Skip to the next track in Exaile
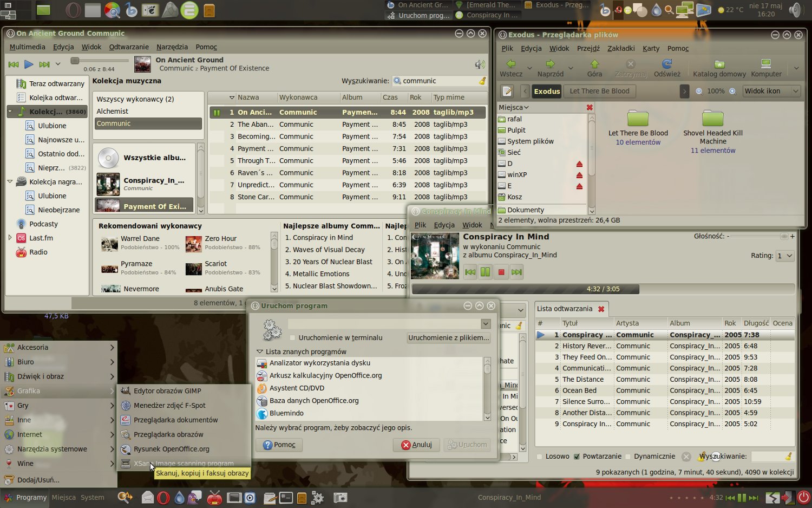Viewport: 812px width, 508px height. coord(44,64)
